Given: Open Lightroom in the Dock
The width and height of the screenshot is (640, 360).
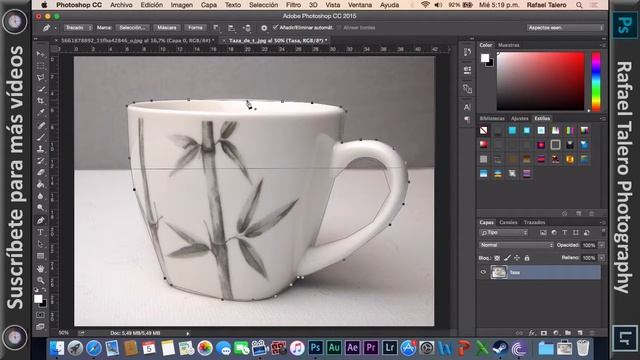Looking at the screenshot, I should [x=389, y=348].
